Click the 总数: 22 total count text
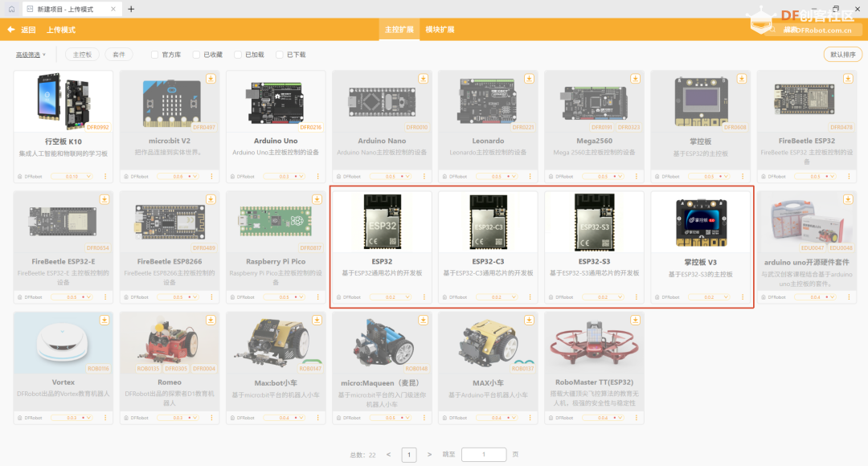This screenshot has width=868, height=466. (x=362, y=455)
